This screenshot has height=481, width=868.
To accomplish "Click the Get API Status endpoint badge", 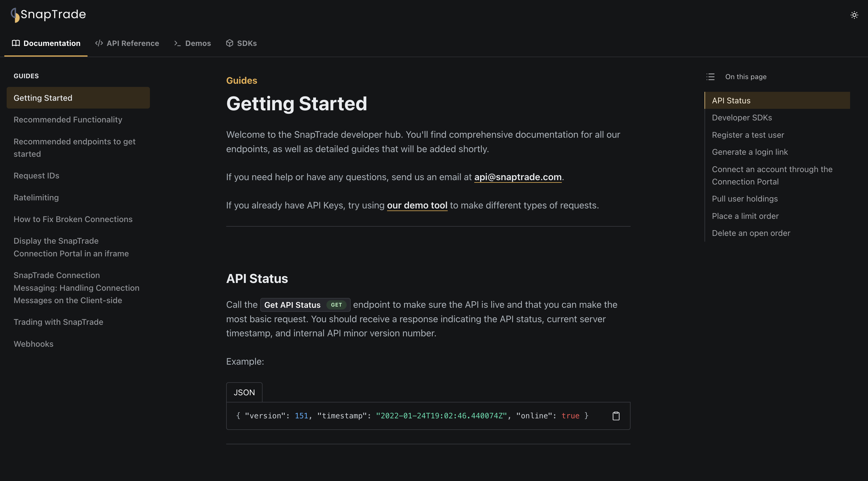I will coord(305,305).
